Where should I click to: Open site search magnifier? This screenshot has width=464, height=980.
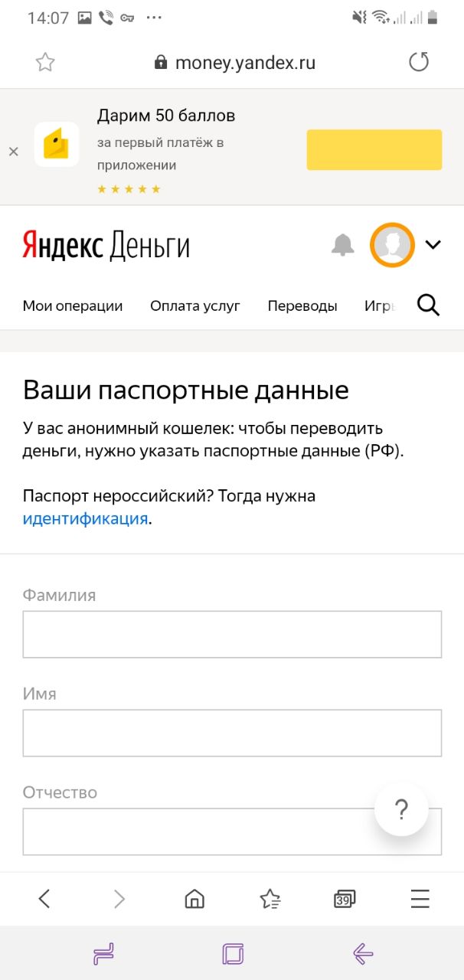[428, 305]
